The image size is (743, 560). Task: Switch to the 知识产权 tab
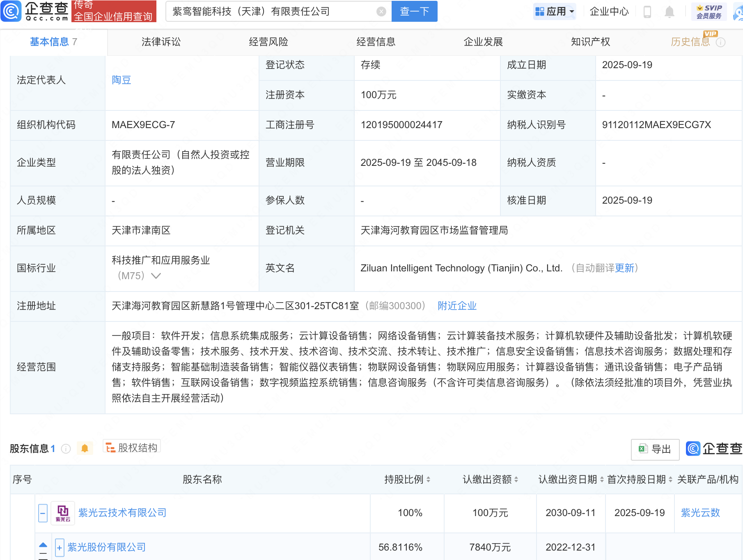click(590, 41)
